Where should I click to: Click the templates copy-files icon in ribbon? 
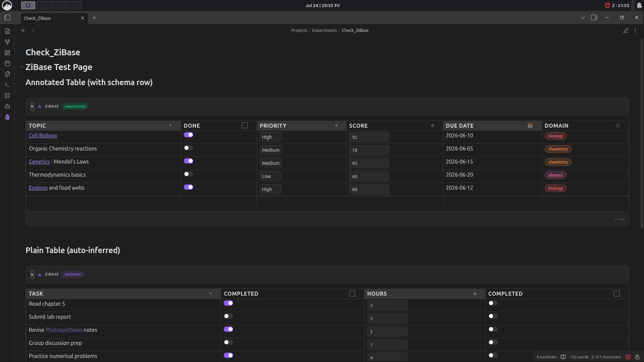(x=7, y=74)
